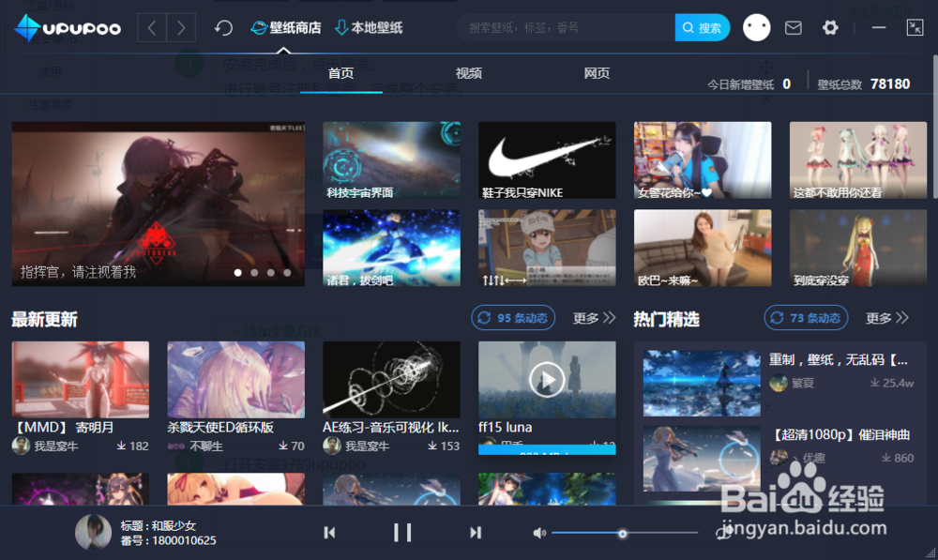
Task: Show 更多 for 最新更新
Action: [594, 318]
